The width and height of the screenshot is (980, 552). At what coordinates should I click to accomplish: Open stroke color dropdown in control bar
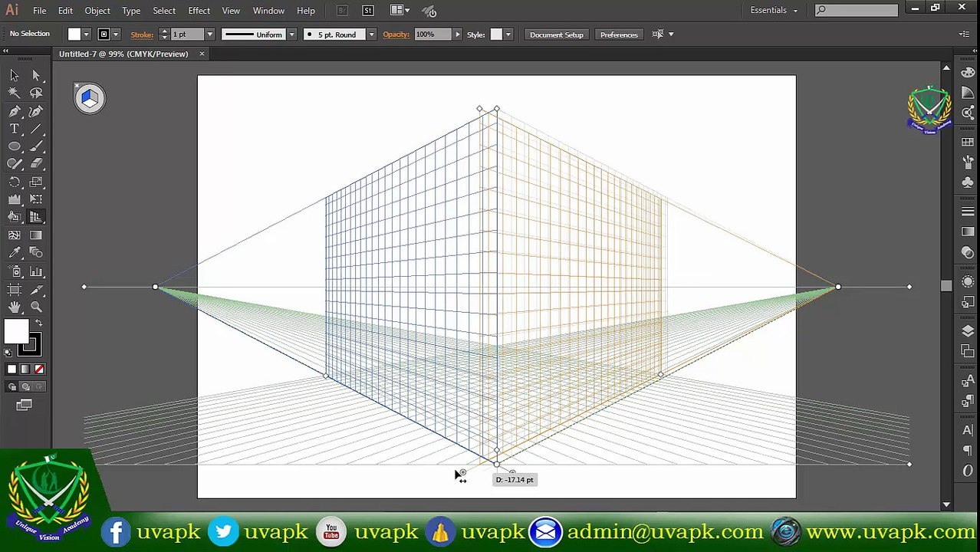[116, 34]
